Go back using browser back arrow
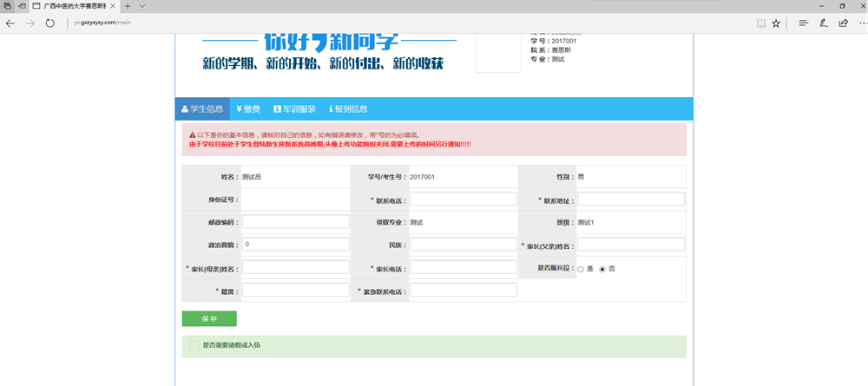The width and height of the screenshot is (868, 386). (10, 23)
